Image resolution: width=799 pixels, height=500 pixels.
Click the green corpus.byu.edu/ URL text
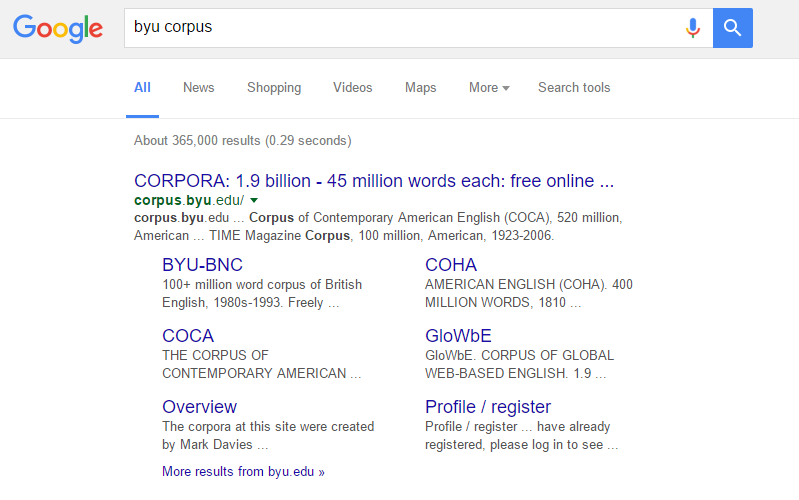(x=189, y=200)
